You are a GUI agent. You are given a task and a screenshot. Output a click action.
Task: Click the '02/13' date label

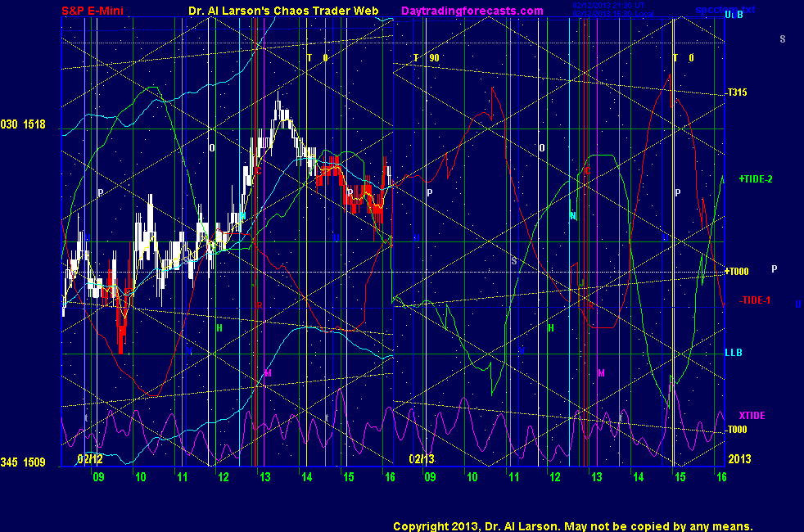422,458
